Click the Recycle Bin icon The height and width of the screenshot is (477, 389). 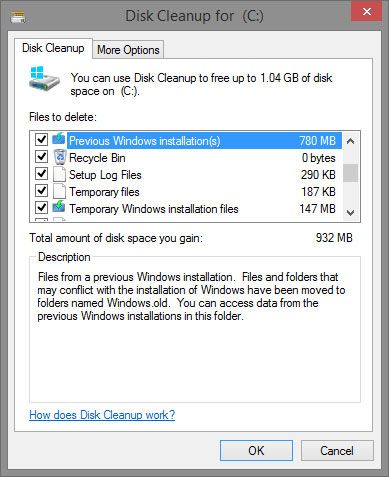click(x=60, y=157)
